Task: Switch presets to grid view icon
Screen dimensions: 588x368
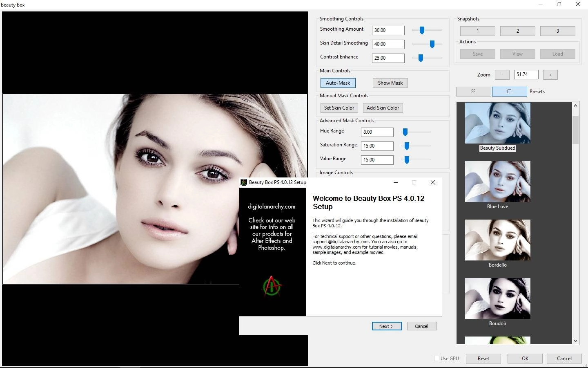Action: [473, 92]
